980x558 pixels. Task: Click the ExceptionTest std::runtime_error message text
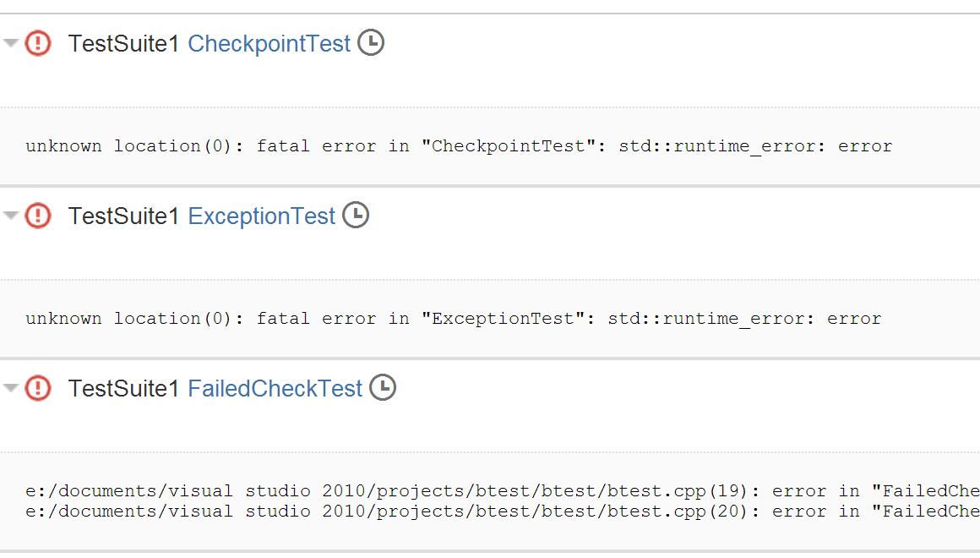pyautogui.click(x=744, y=319)
